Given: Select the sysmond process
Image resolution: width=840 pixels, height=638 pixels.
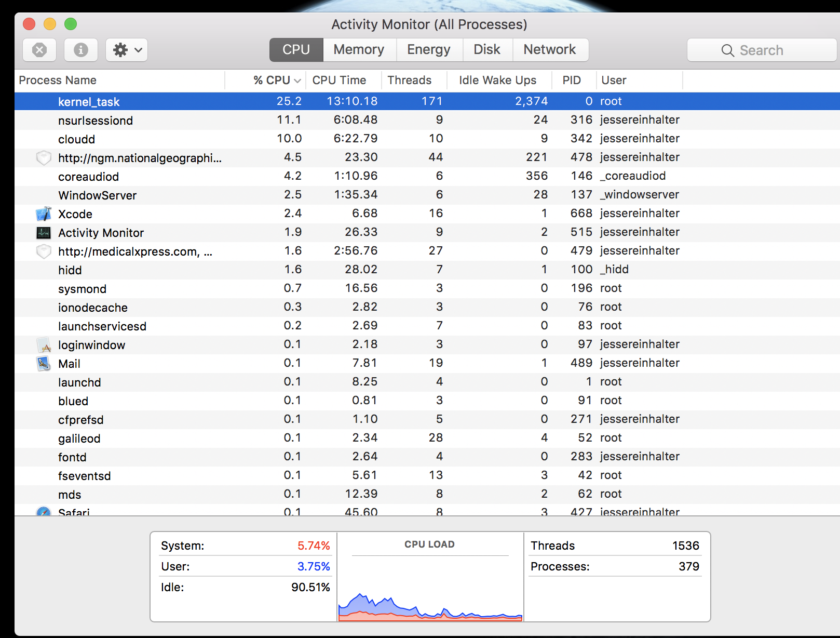Looking at the screenshot, I should [x=427, y=288].
